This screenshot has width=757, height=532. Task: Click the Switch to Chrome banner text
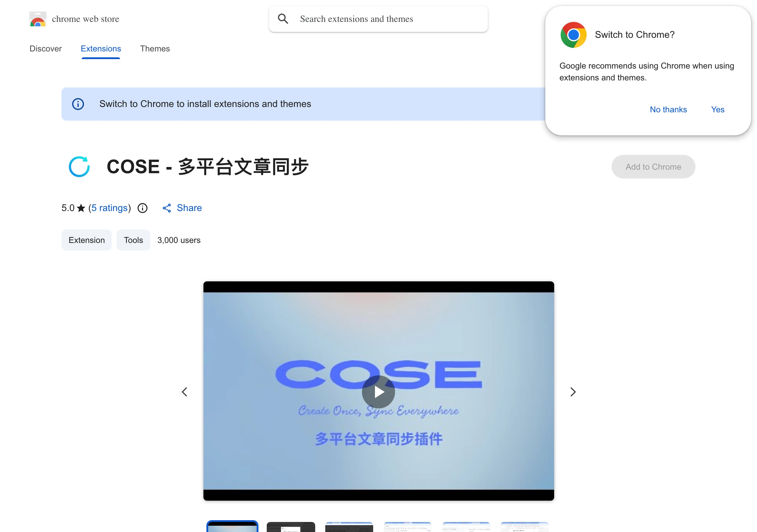tap(205, 104)
